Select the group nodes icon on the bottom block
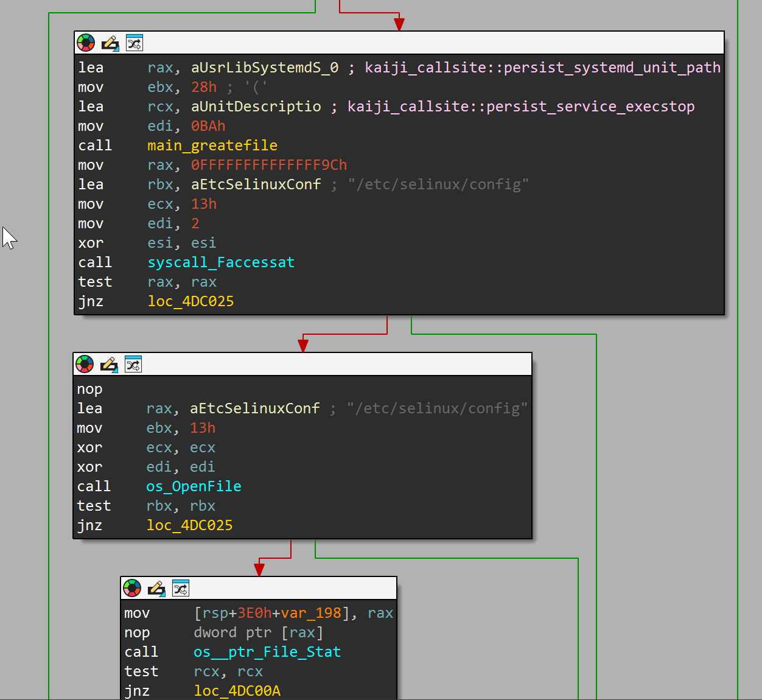This screenshot has height=700, width=762. click(x=180, y=588)
